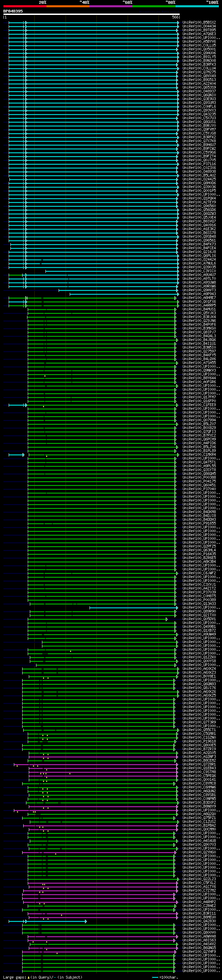Viewport: 222px width, 980px height.
Task: Click the white query sequence bar
Action: [x=92, y=15]
